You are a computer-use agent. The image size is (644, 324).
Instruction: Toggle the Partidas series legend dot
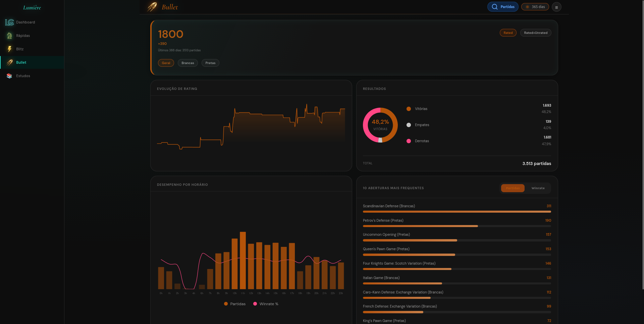point(226,304)
